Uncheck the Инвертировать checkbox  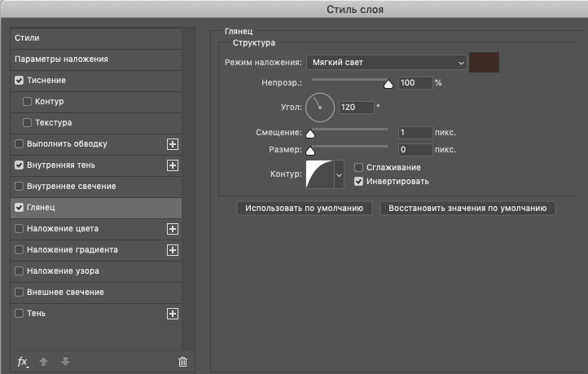pyautogui.click(x=358, y=182)
